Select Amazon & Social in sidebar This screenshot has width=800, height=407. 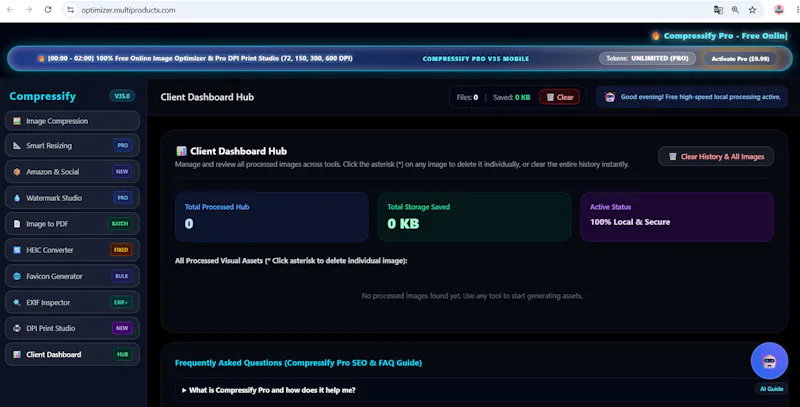(72, 172)
